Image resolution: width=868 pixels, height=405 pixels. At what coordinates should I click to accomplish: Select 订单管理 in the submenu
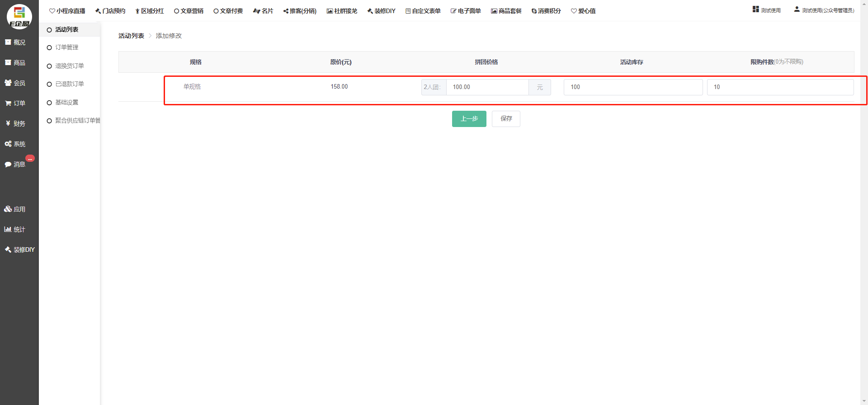[66, 47]
